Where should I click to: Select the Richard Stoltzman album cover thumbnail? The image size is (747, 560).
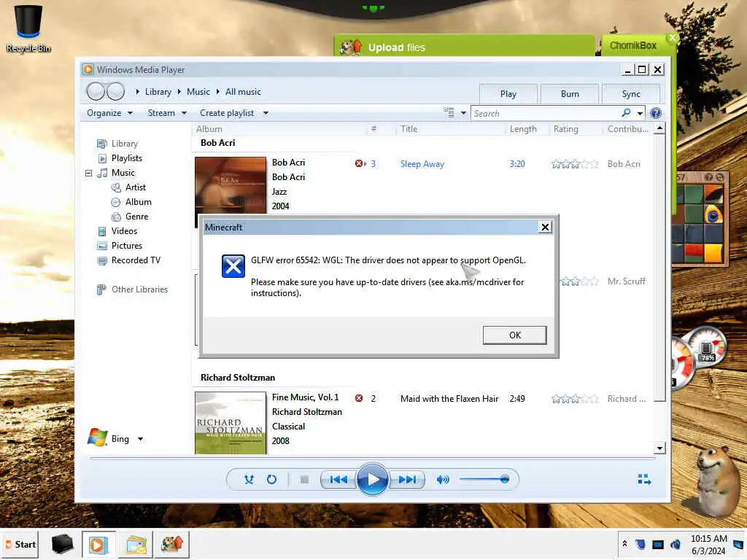231,423
